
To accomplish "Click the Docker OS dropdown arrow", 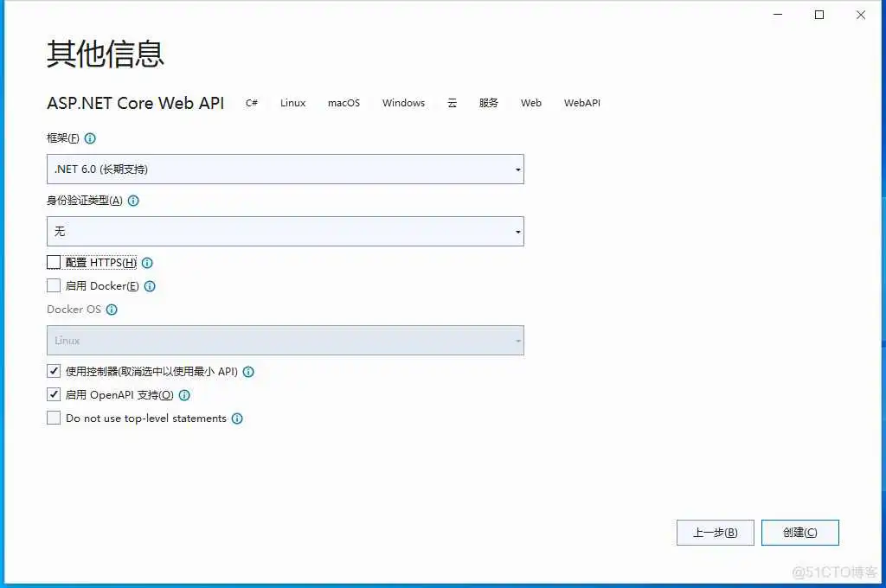I will (517, 340).
